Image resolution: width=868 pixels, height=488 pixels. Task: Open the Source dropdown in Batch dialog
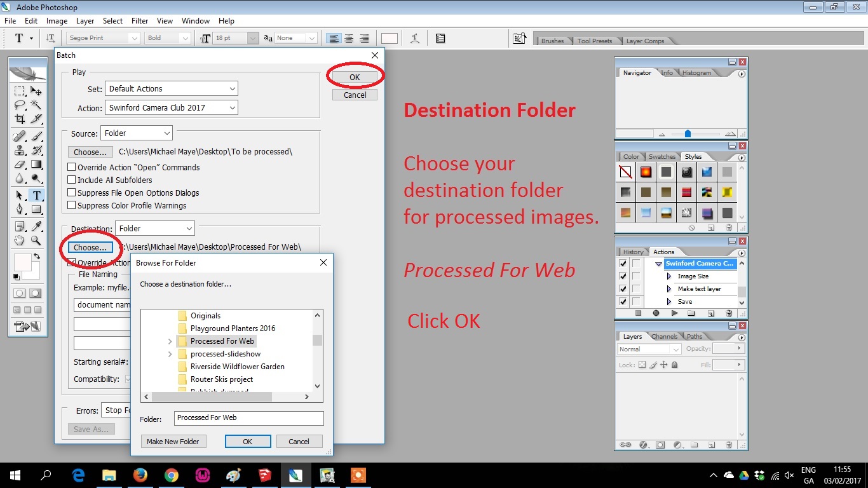[x=137, y=133]
